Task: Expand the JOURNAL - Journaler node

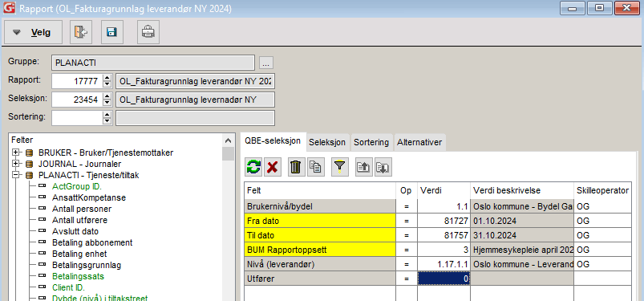Action: tap(15, 164)
